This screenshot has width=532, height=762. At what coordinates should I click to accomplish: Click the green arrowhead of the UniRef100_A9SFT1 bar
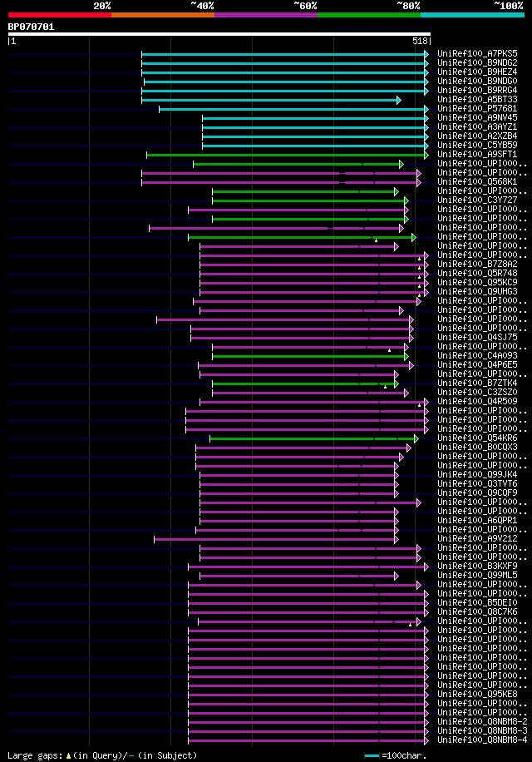[x=426, y=155]
